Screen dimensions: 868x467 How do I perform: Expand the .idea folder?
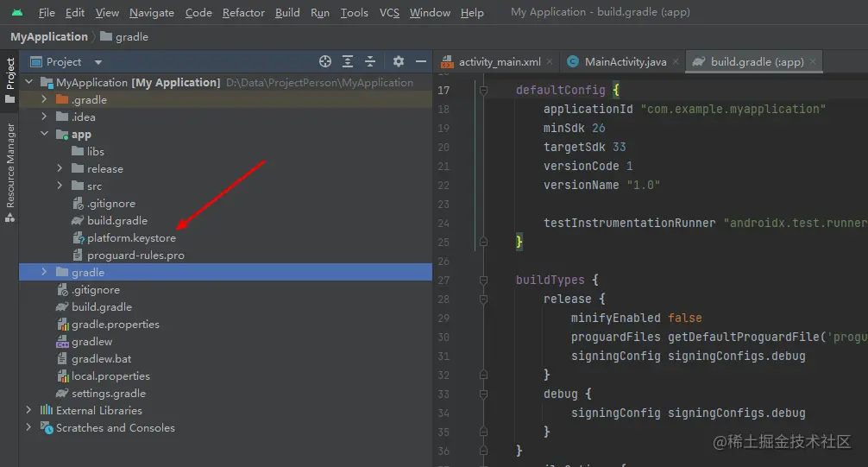[x=44, y=117]
